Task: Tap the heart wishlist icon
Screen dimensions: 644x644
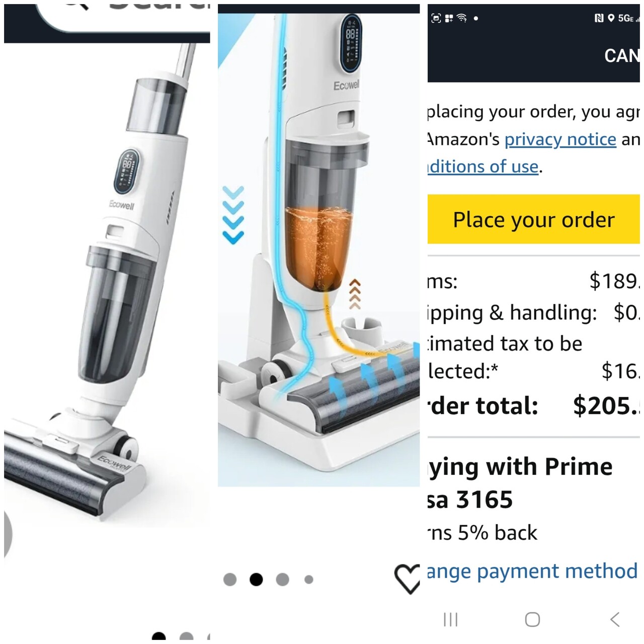Action: [407, 579]
